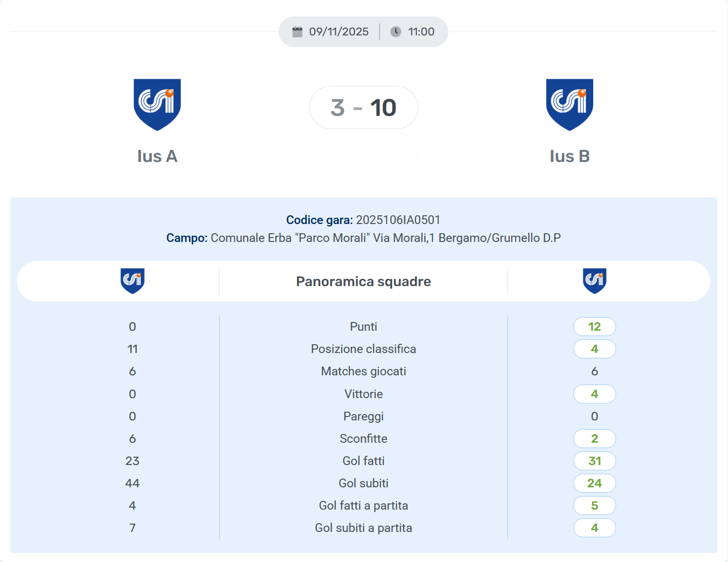
Task: Open the Ius B team name link
Action: click(x=570, y=156)
